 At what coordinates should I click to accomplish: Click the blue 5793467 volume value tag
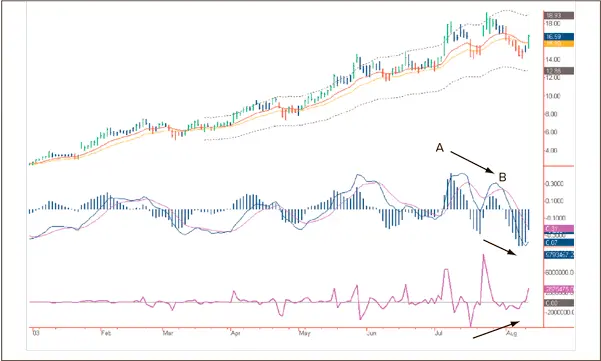click(x=559, y=254)
